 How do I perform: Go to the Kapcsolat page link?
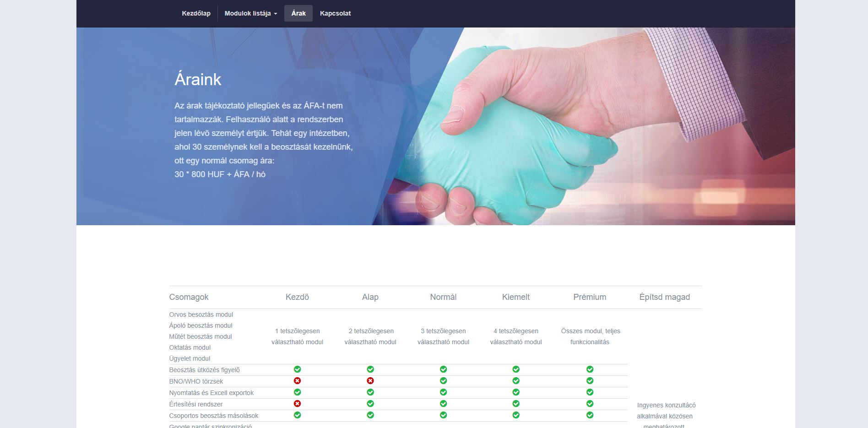click(x=335, y=13)
